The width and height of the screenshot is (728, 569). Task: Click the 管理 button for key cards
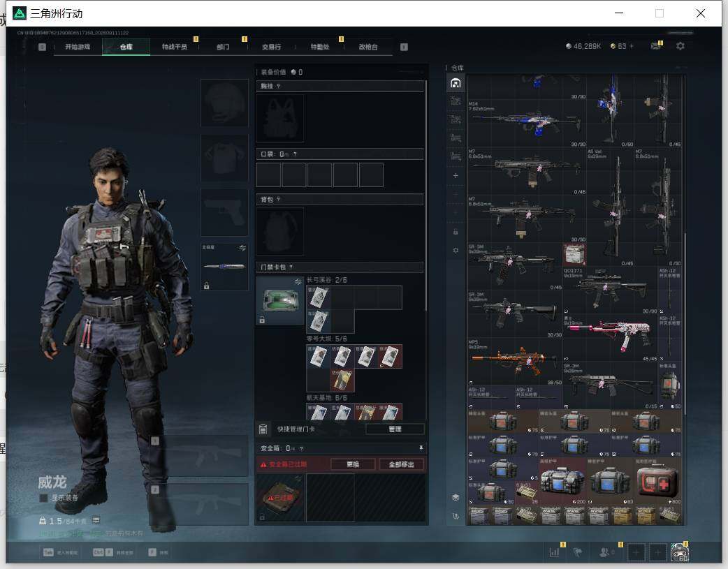tap(395, 429)
